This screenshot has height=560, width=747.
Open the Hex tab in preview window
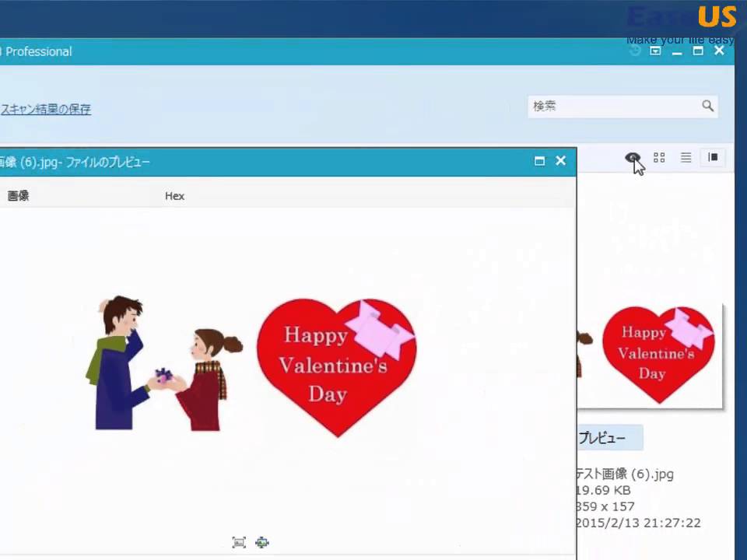tap(174, 196)
